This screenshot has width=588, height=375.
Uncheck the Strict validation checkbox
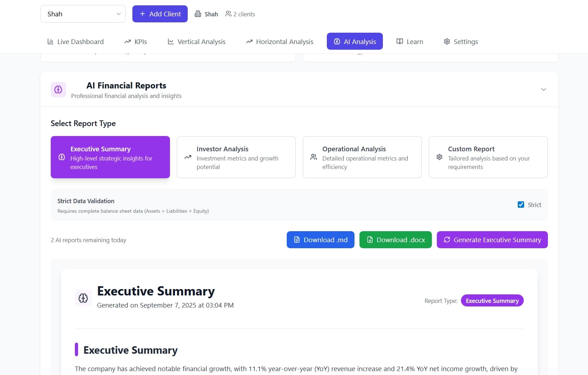coord(521,205)
